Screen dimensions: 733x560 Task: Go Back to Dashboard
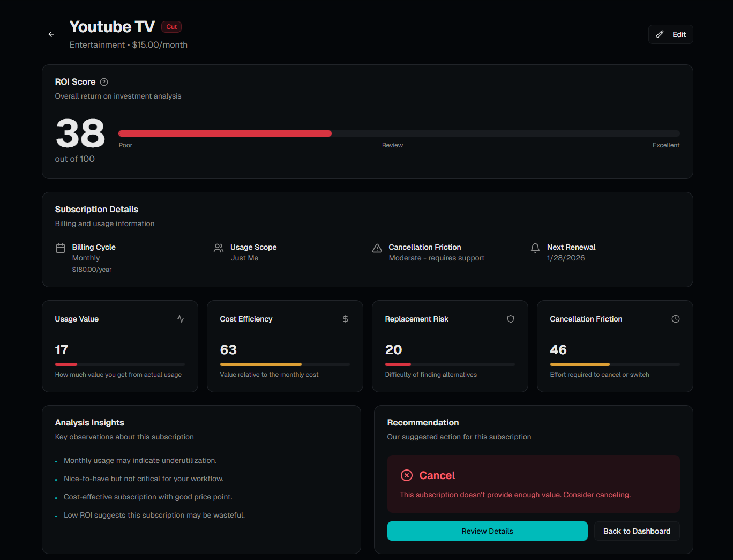click(x=637, y=531)
